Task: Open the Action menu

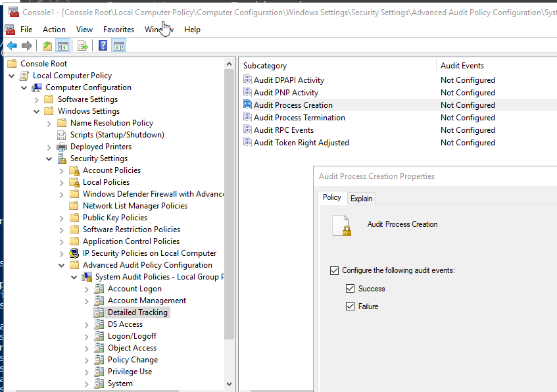Action: point(54,30)
